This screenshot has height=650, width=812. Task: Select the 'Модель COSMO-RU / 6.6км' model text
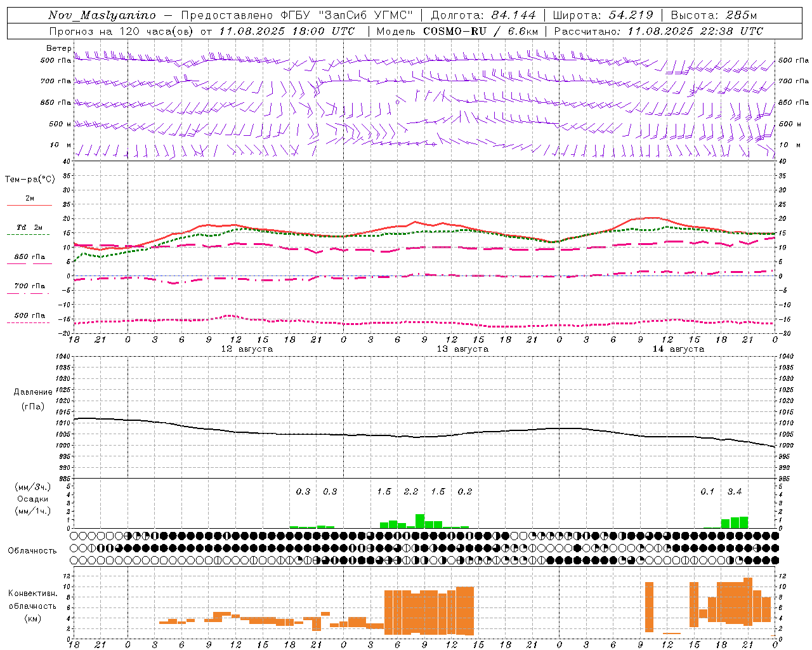coord(457,31)
